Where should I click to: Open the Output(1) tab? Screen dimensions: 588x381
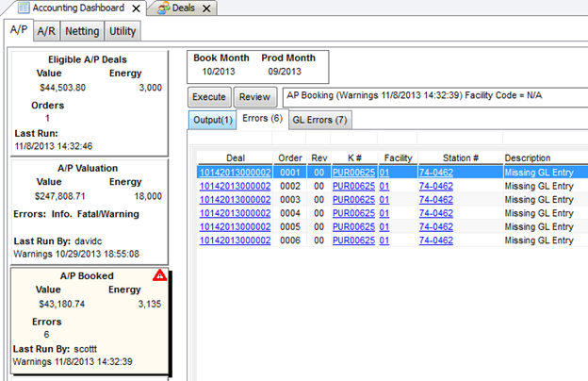212,120
